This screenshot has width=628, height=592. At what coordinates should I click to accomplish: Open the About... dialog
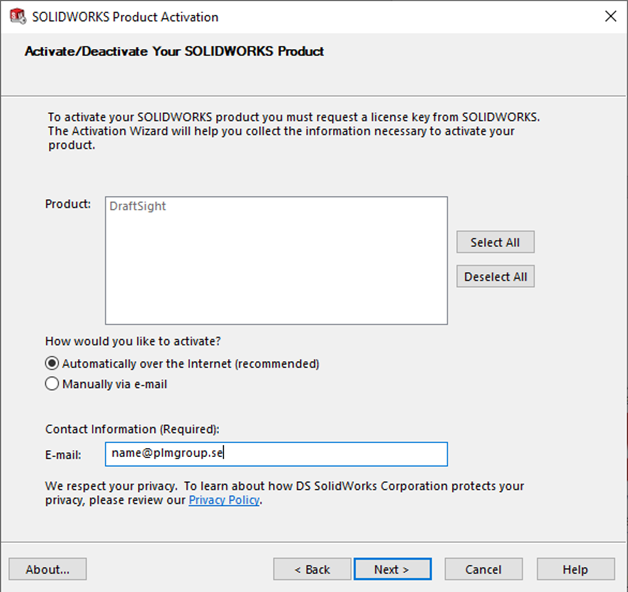[48, 569]
